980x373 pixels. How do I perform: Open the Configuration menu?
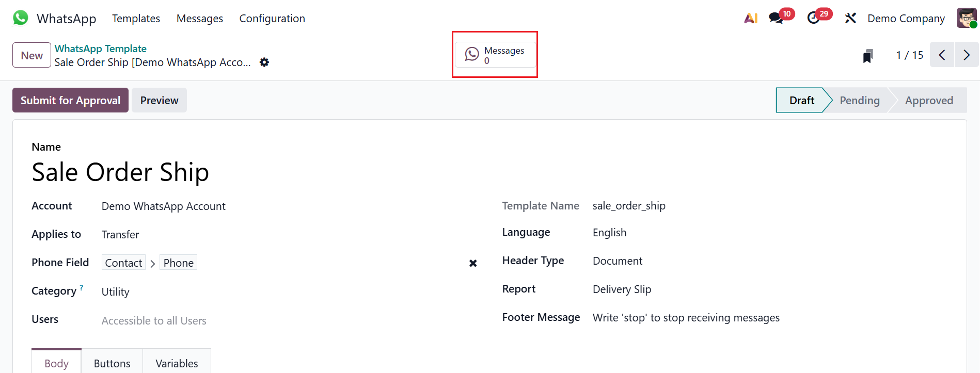(x=272, y=19)
